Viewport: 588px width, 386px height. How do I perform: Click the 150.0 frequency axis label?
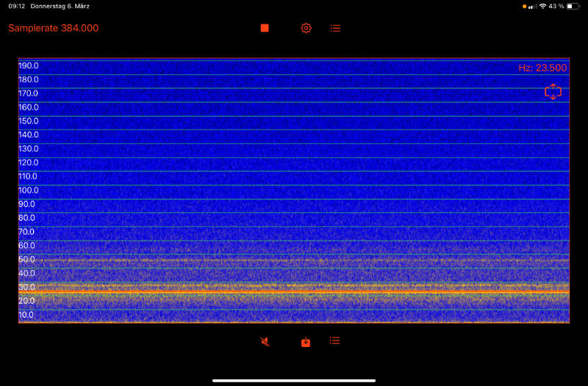29,121
